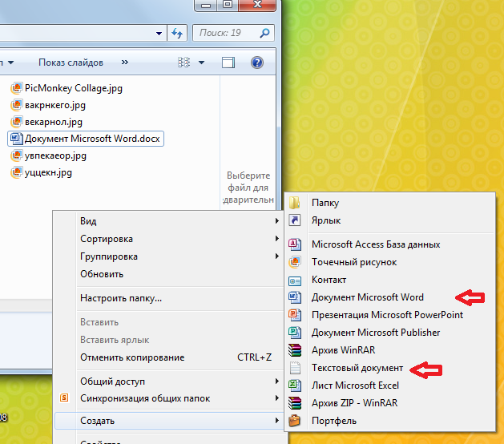Screen dimensions: 504x444
Task: Expand the Создать submenu arrow
Action: [276, 421]
